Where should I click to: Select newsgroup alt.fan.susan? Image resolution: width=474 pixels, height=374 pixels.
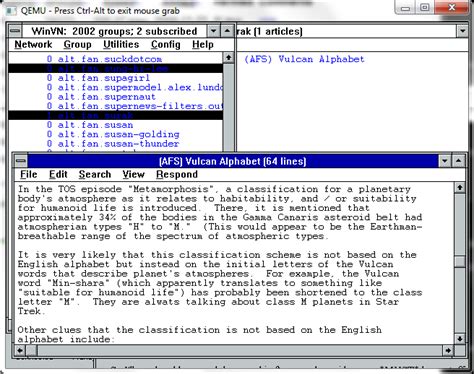[x=115, y=125]
